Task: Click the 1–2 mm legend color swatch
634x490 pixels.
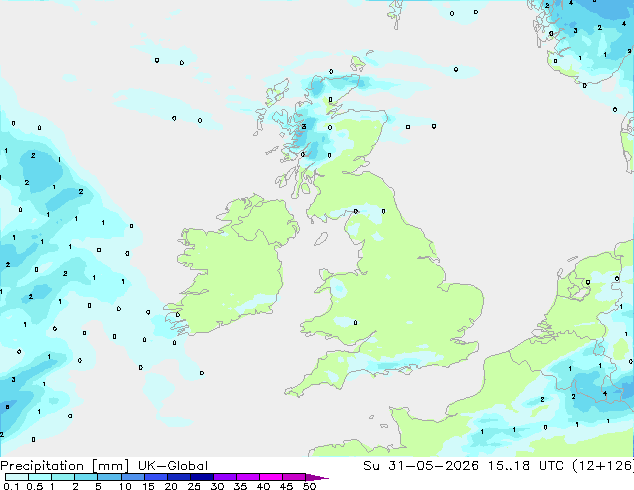Action: pos(63,477)
